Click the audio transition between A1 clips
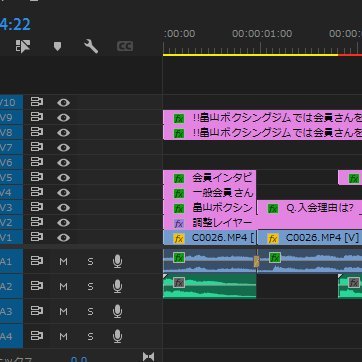The height and width of the screenshot is (362, 362). (x=256, y=261)
